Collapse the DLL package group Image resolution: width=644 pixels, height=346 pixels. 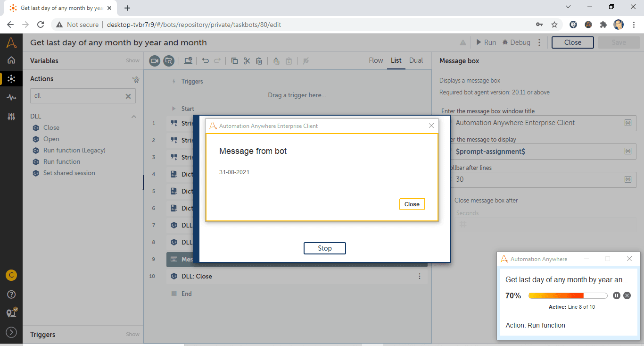tap(134, 116)
